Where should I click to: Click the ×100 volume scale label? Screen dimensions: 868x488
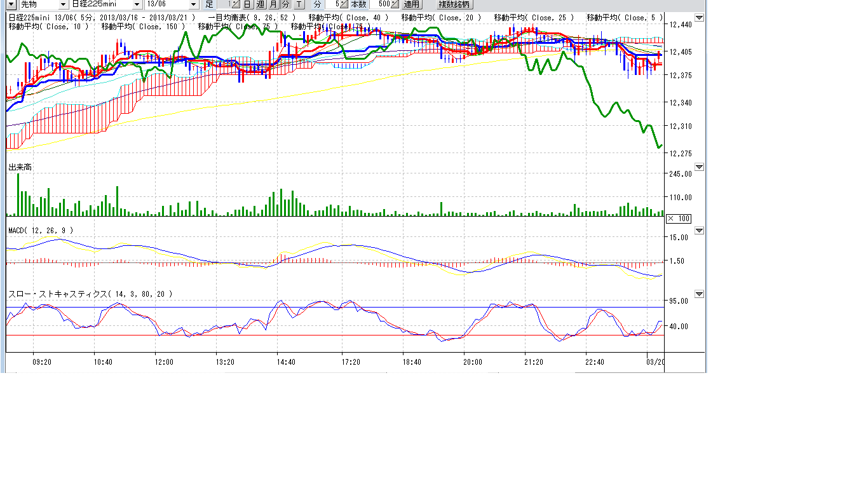click(x=679, y=219)
